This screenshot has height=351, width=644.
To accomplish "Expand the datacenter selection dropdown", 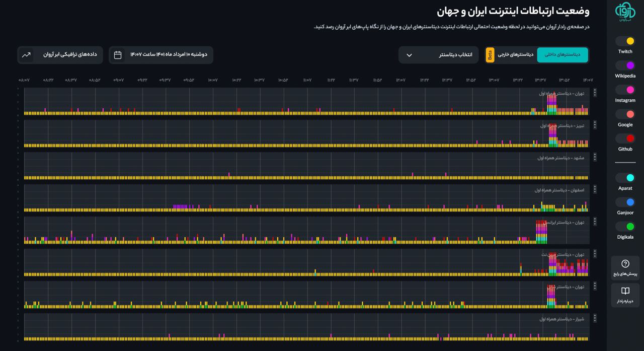I will [438, 55].
